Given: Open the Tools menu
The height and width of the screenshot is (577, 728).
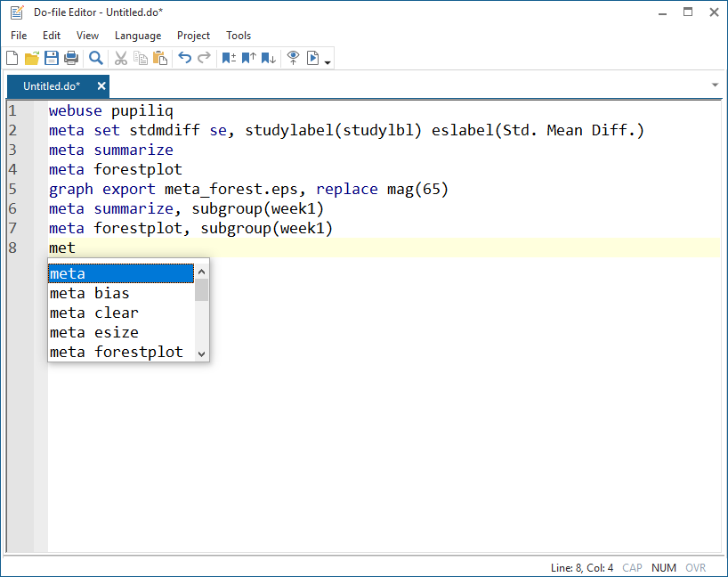Looking at the screenshot, I should [239, 36].
